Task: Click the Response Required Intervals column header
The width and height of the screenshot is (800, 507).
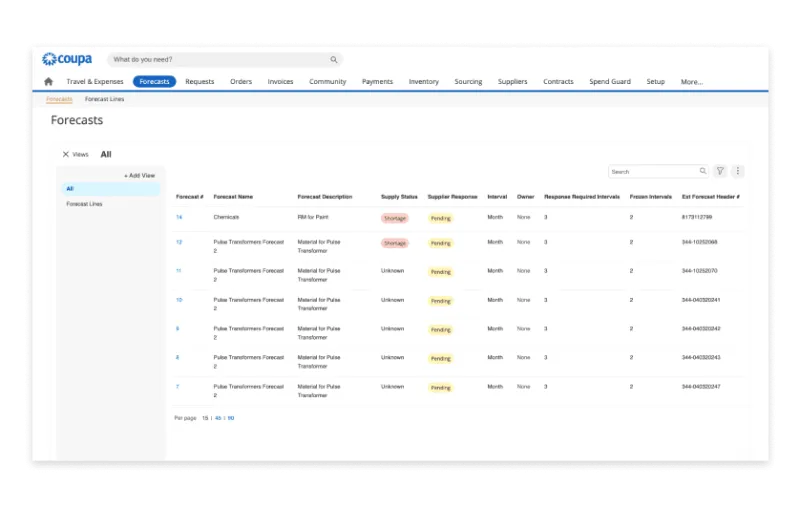Action: [582, 197]
